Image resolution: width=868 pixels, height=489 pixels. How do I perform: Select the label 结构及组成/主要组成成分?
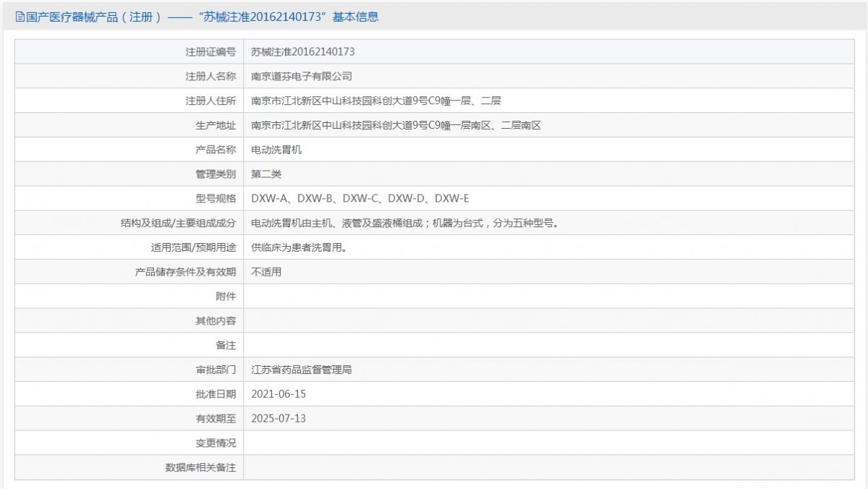pos(179,223)
